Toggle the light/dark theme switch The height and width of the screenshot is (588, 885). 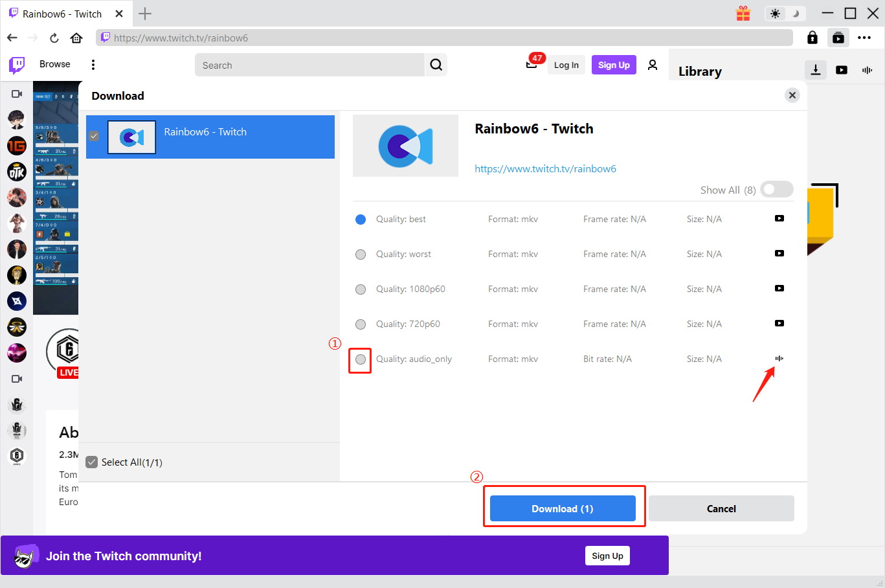(785, 14)
